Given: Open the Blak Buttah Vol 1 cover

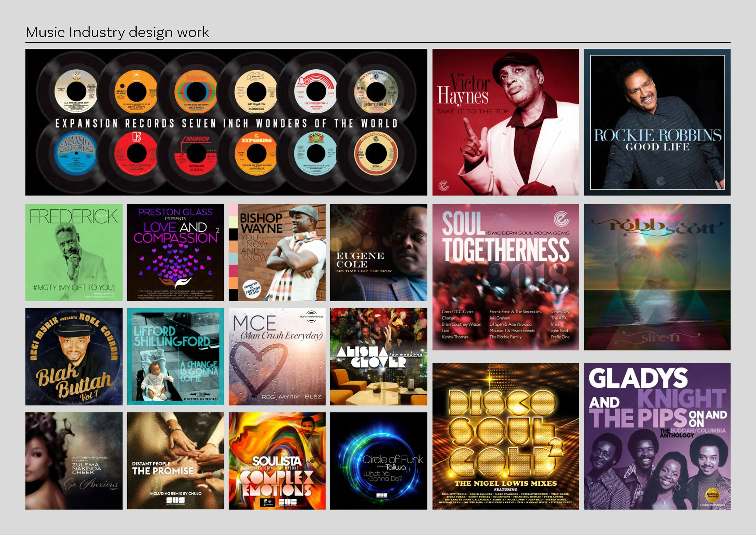Looking at the screenshot, I should pyautogui.click(x=74, y=356).
